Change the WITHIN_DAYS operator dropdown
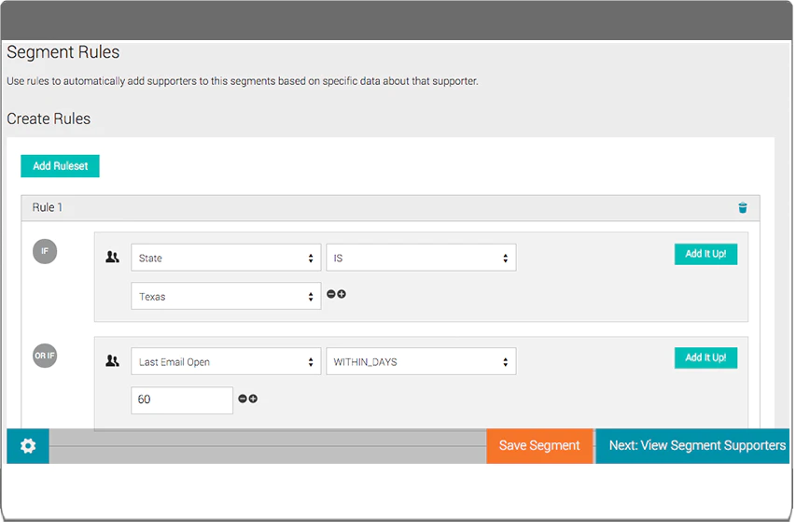 pos(421,361)
